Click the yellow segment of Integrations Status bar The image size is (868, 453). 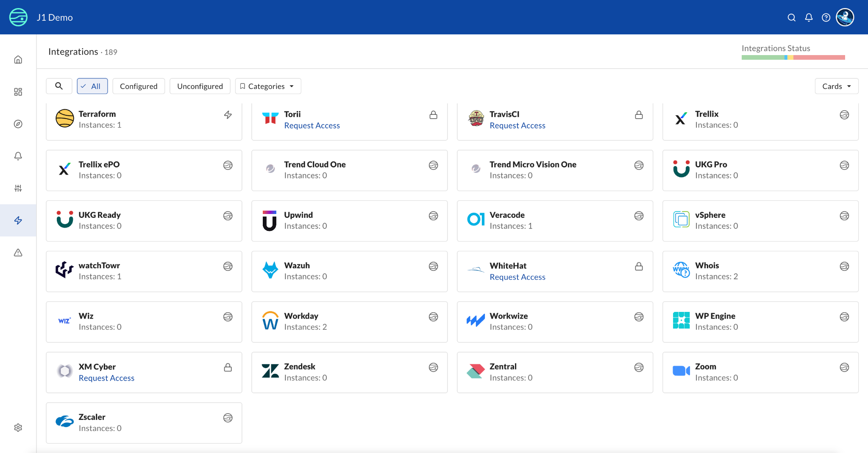coord(790,57)
